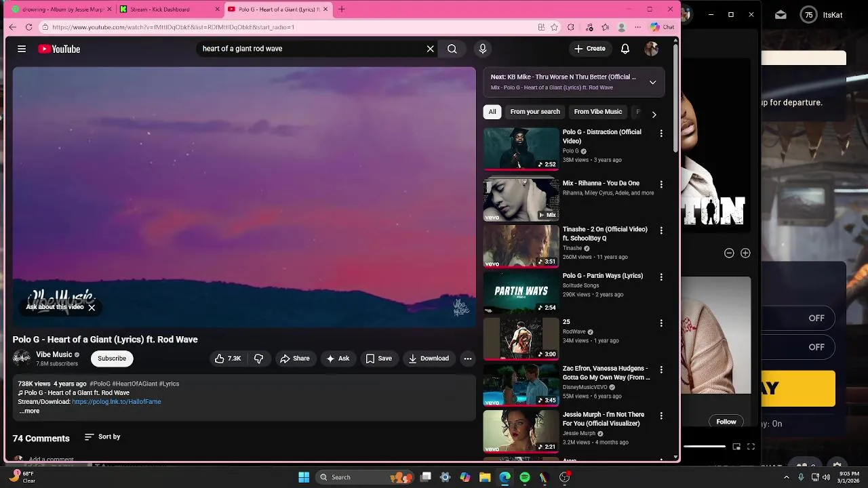Image resolution: width=868 pixels, height=488 pixels.
Task: Open the YouTube guide hamburger menu
Action: pyautogui.click(x=22, y=49)
